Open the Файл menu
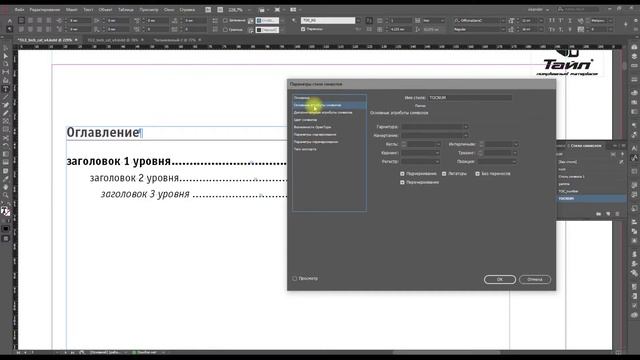The image size is (640, 360). coord(19,9)
